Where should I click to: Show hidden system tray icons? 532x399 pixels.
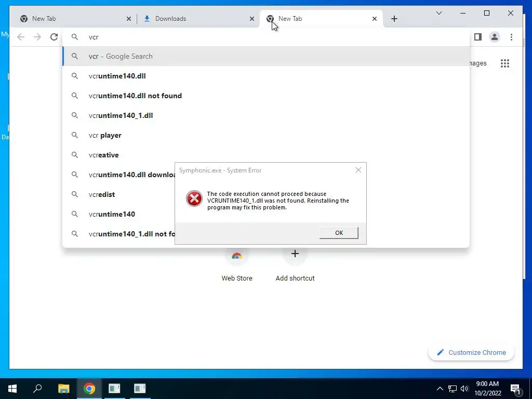(x=440, y=389)
